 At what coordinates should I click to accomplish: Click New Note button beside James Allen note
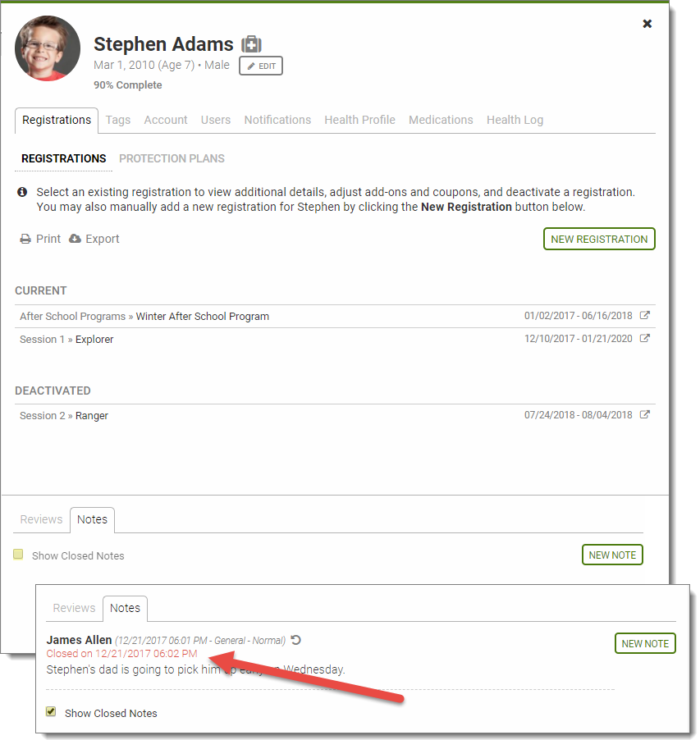click(x=644, y=643)
